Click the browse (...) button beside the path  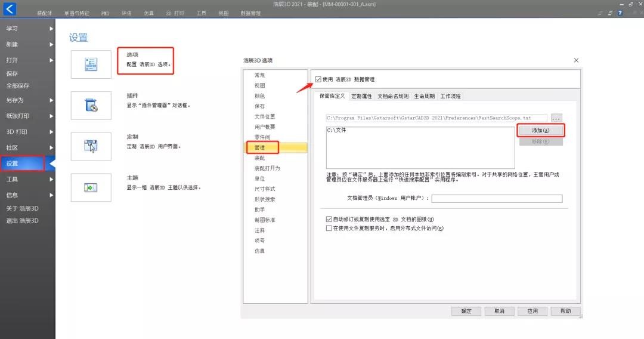click(556, 118)
